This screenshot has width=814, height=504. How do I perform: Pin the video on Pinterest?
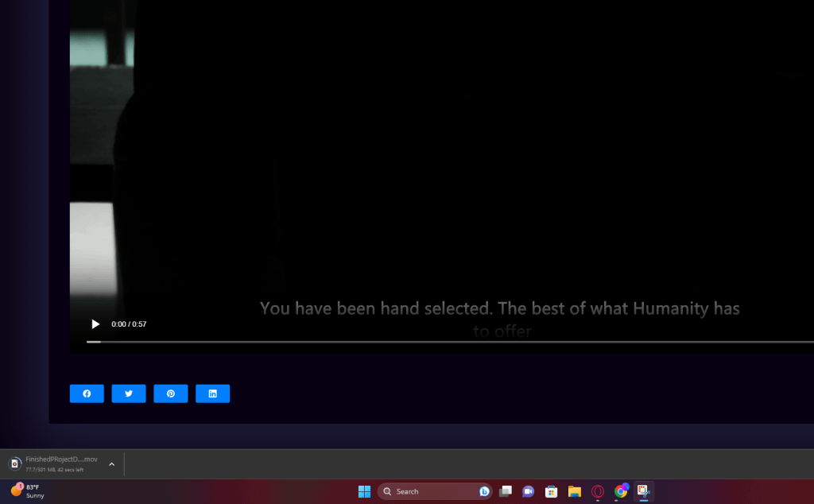(x=171, y=394)
